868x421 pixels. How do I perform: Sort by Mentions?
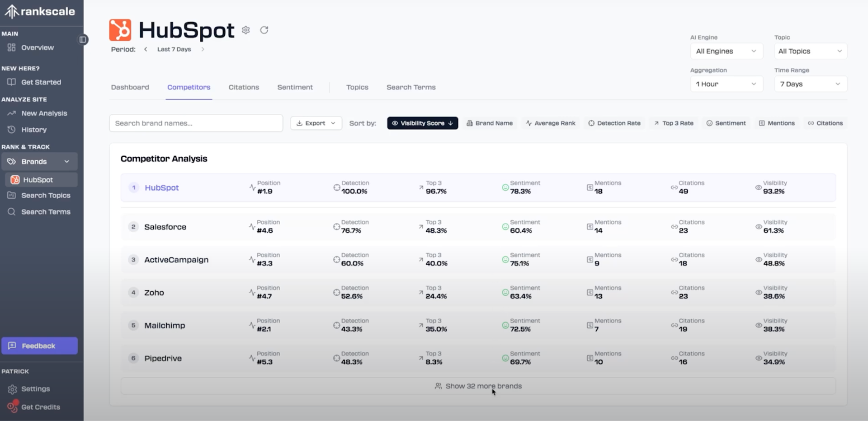point(777,123)
